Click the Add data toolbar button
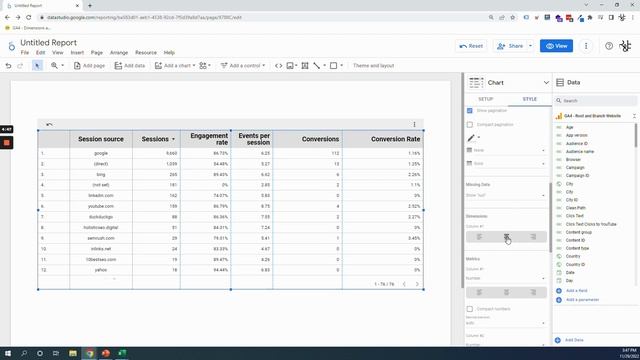The height and width of the screenshot is (360, 640). 130,66
